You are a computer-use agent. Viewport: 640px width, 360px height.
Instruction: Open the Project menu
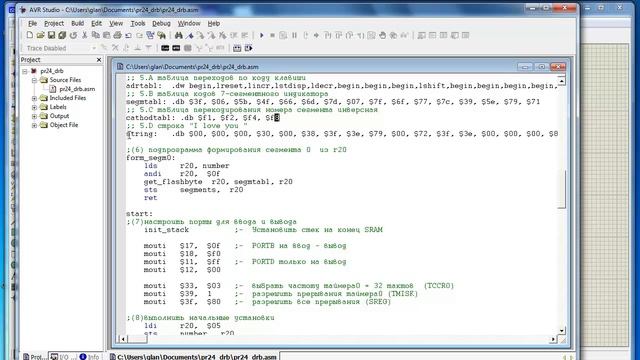[54, 23]
